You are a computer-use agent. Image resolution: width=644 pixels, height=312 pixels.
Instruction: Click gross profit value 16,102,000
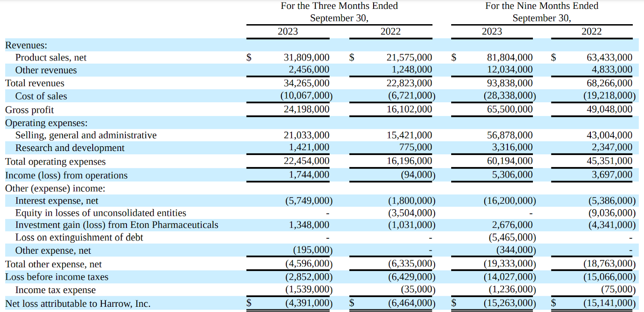(409, 109)
